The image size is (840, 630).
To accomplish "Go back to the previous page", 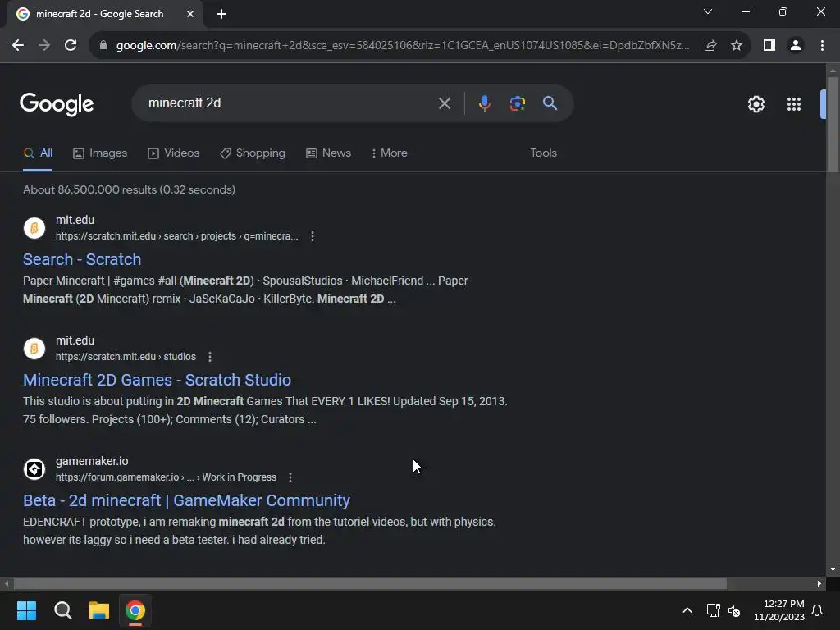I will 18,46.
